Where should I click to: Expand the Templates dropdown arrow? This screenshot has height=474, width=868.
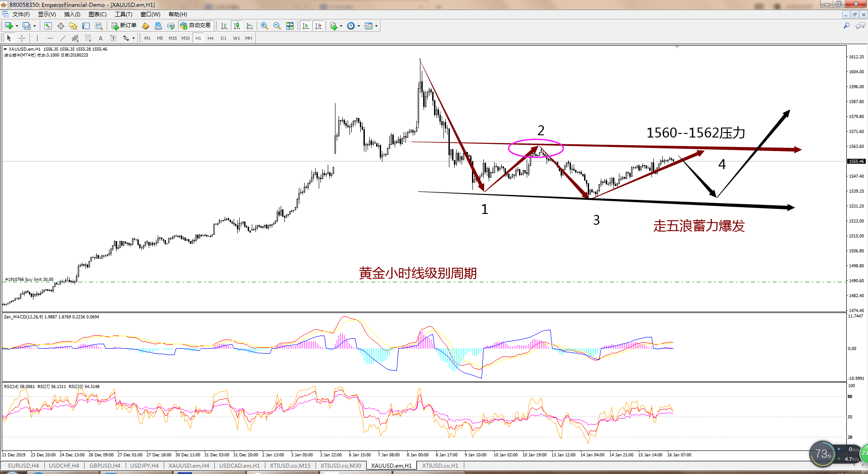coord(376,26)
